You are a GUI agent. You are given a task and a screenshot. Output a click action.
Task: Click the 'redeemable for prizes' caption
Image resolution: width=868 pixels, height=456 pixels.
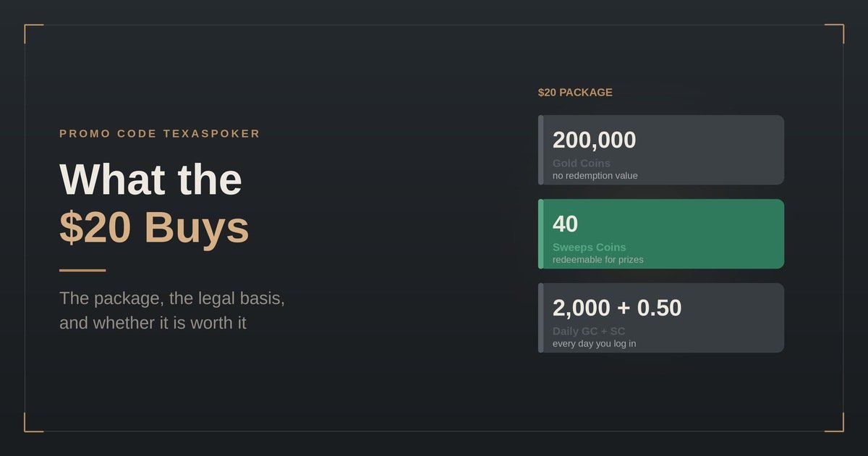[598, 260]
